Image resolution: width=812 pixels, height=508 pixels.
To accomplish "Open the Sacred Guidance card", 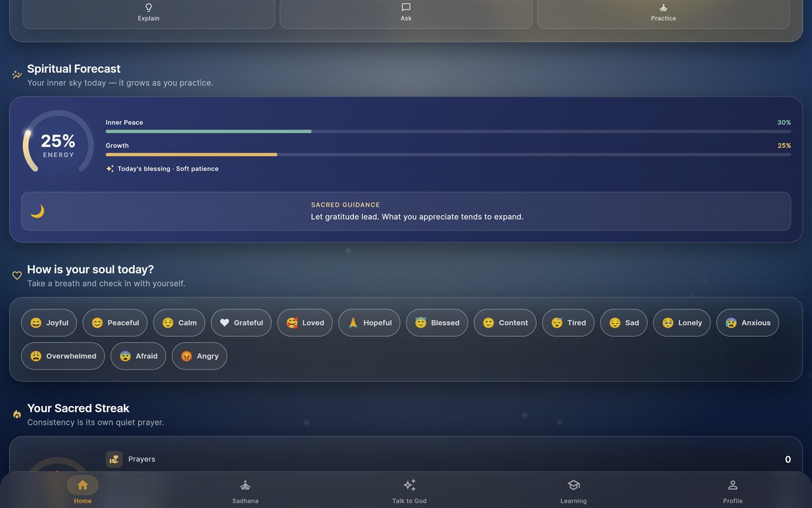I will point(406,211).
